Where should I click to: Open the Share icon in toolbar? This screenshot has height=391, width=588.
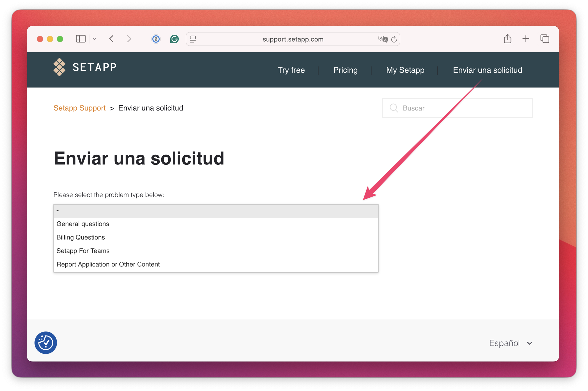[507, 38]
